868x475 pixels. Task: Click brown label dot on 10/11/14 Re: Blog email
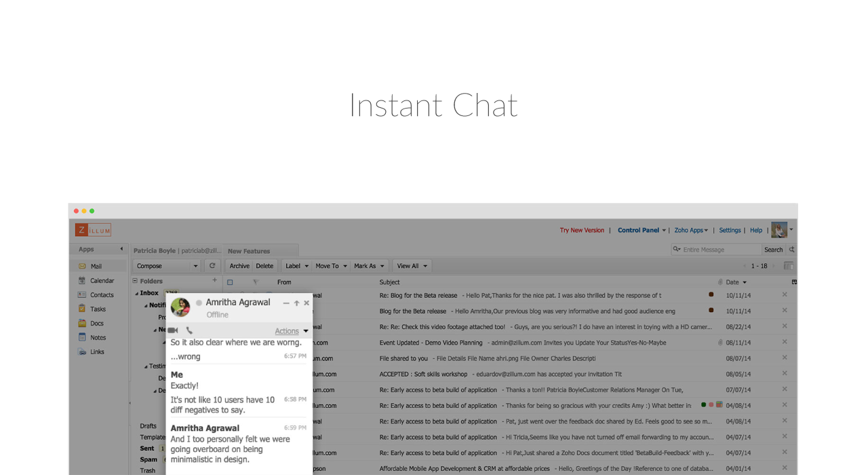point(711,294)
